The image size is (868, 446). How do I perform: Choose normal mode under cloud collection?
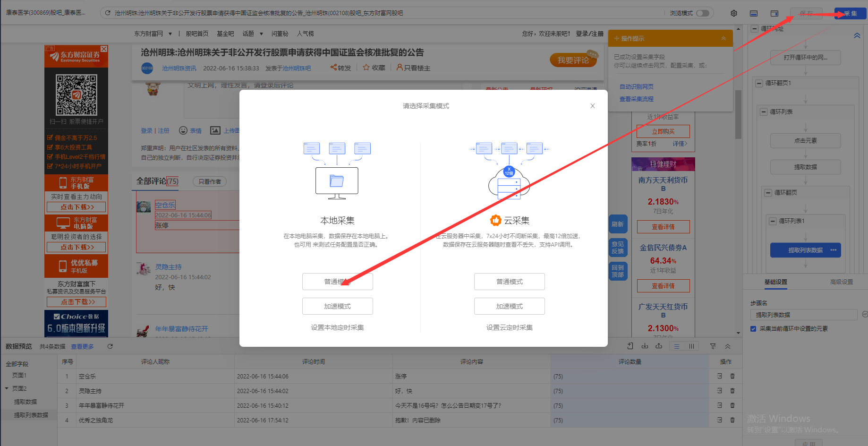(509, 282)
